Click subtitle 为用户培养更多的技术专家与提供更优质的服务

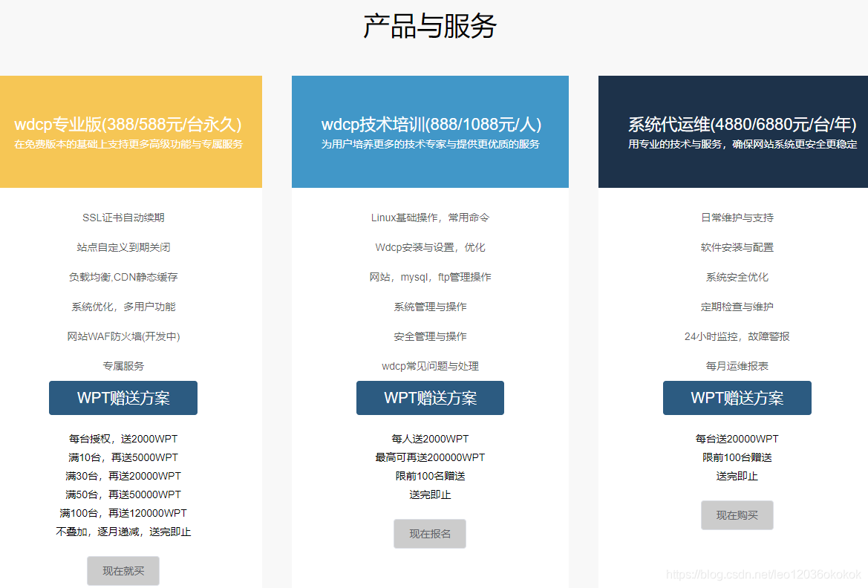click(x=430, y=144)
